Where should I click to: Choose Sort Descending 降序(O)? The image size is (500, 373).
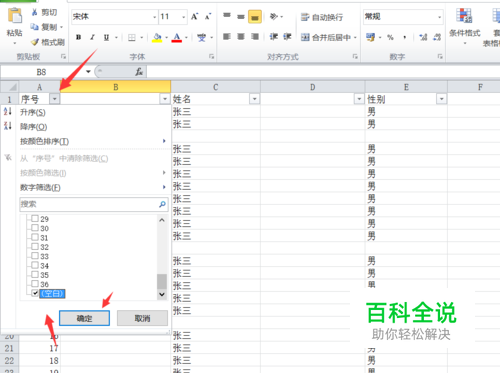click(x=33, y=127)
